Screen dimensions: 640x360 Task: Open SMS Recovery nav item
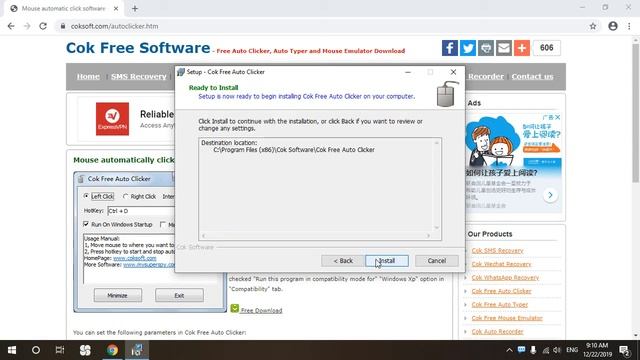139,76
